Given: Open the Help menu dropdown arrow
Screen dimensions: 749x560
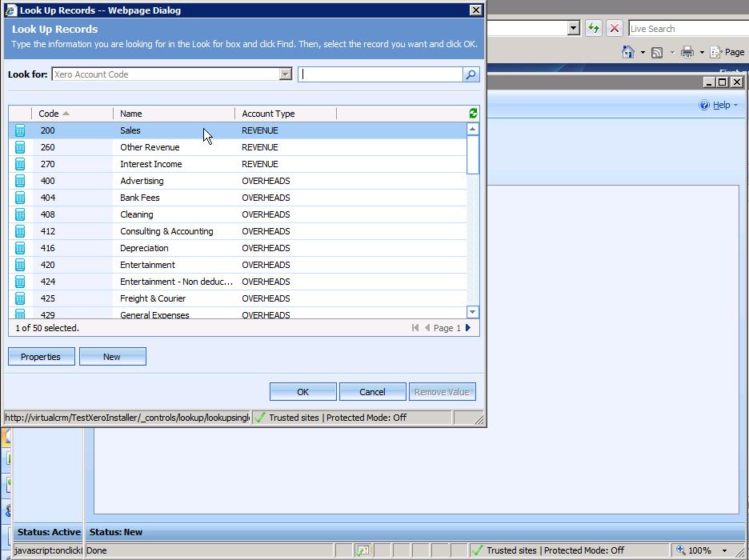Looking at the screenshot, I should point(735,105).
